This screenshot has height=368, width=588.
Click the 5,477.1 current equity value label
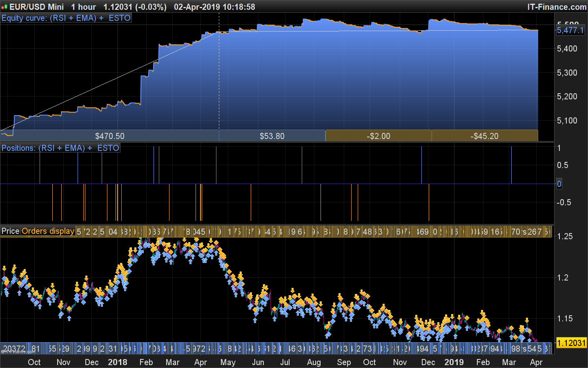pyautogui.click(x=570, y=30)
